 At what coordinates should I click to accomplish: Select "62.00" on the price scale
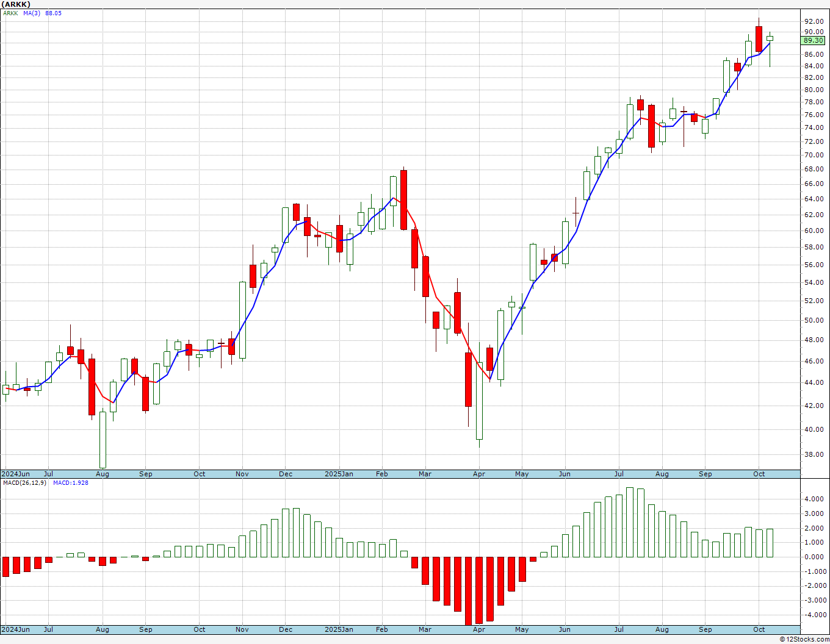tap(814, 215)
